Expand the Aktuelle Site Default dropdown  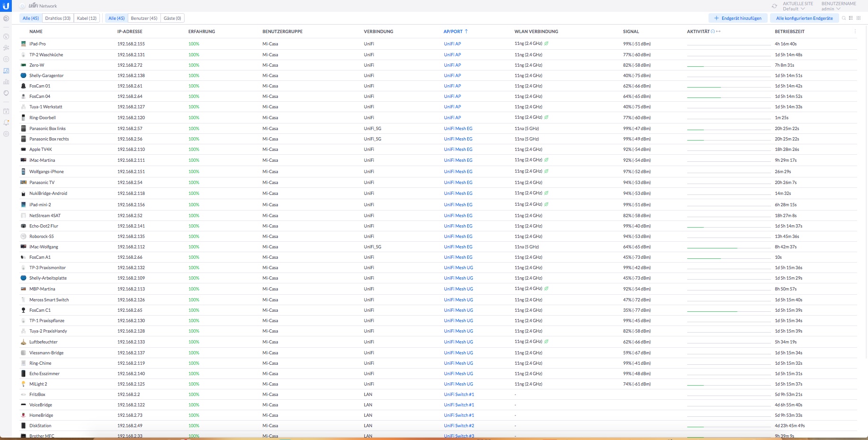(x=797, y=6)
